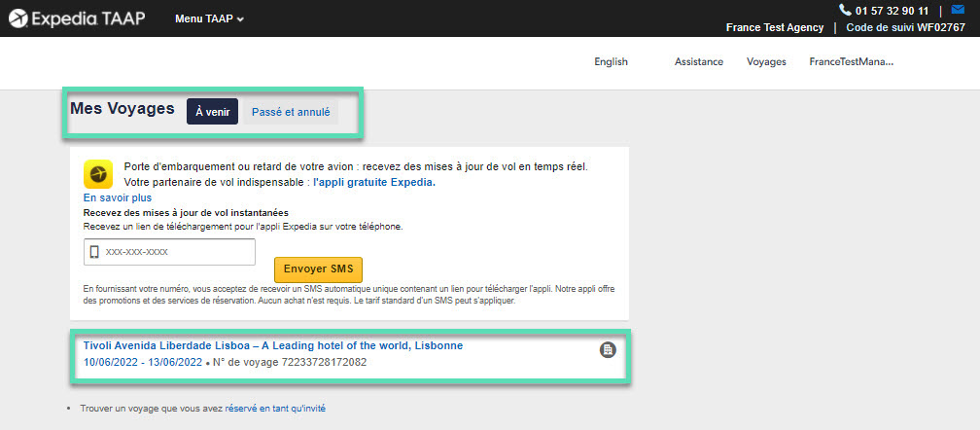Click the réservé en tant qu'invité link
The width and height of the screenshot is (980, 430).
click(x=275, y=409)
